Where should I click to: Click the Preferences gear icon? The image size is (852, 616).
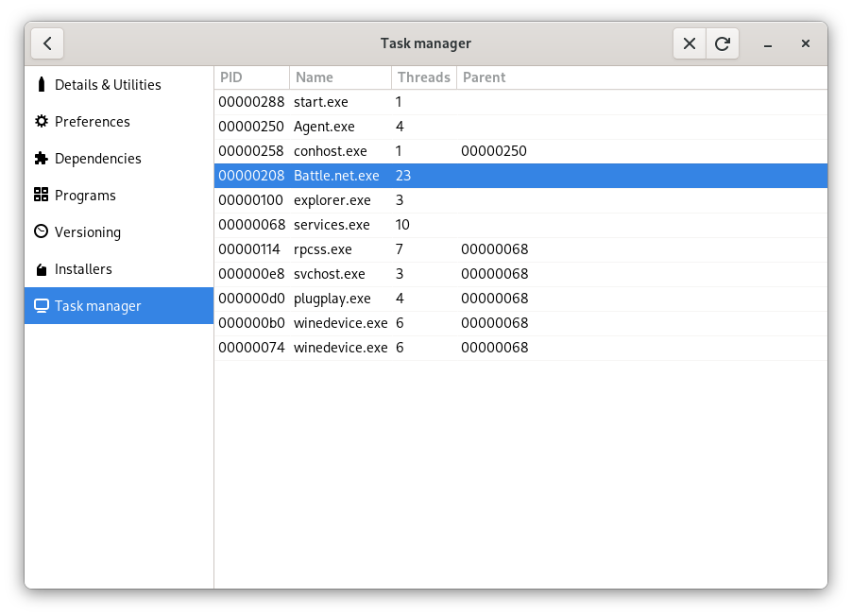[40, 121]
